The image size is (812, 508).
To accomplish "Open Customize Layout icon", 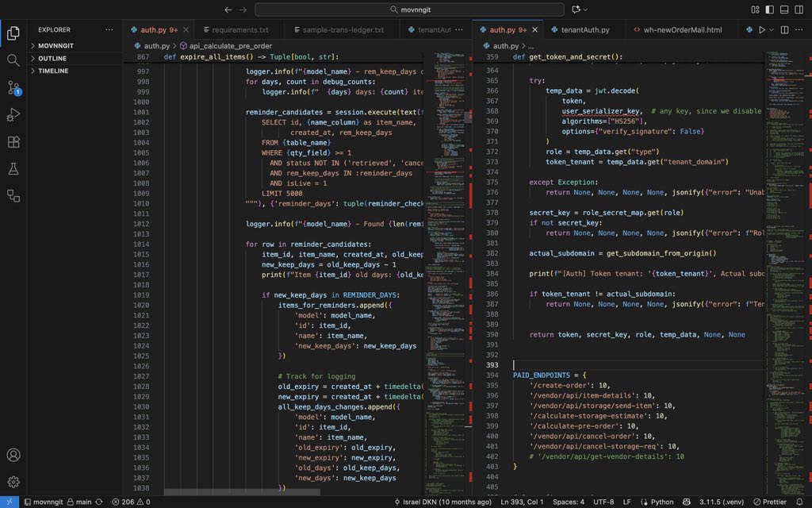I will click(x=755, y=10).
